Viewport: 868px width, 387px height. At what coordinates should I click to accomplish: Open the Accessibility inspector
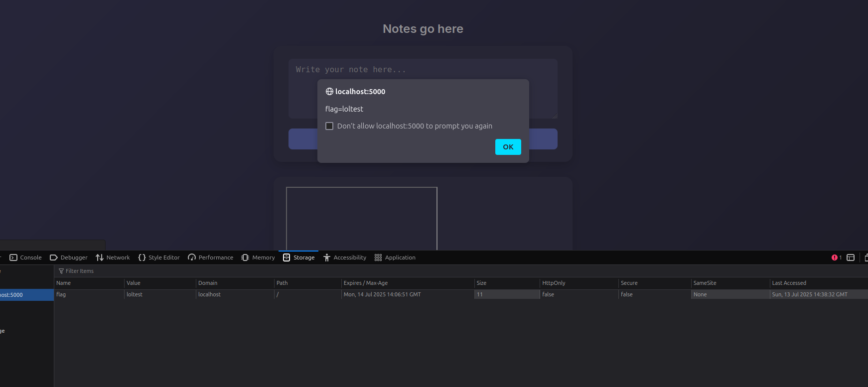(345, 258)
